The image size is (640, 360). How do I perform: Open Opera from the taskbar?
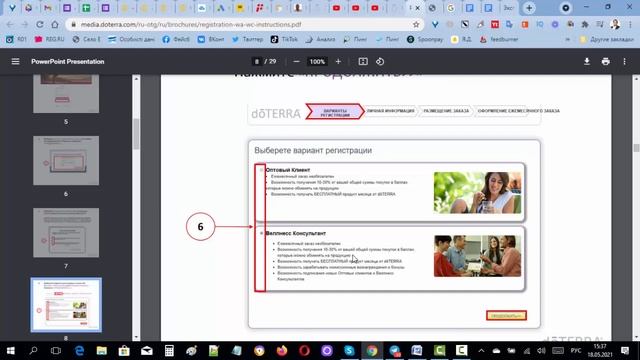pyautogui.click(x=304, y=351)
